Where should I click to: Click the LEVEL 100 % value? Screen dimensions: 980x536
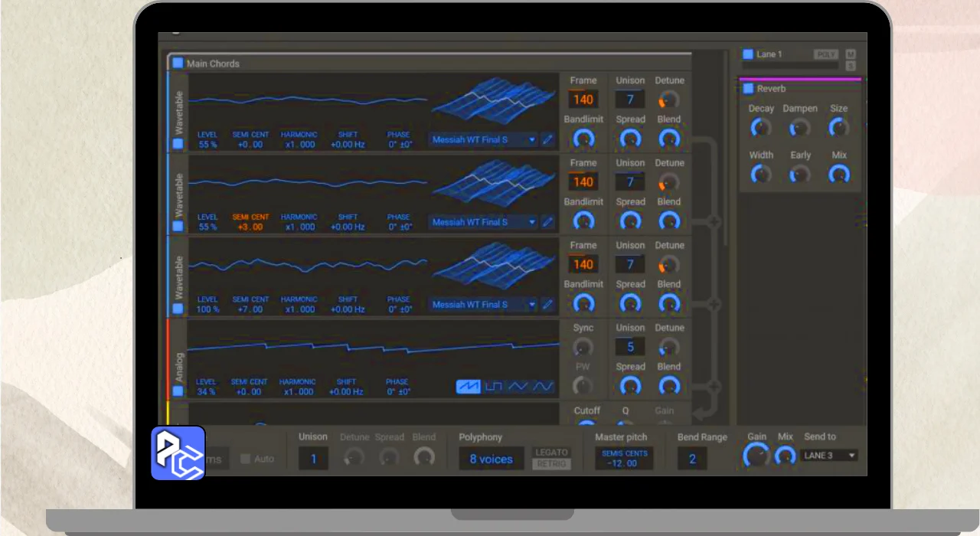pyautogui.click(x=207, y=309)
